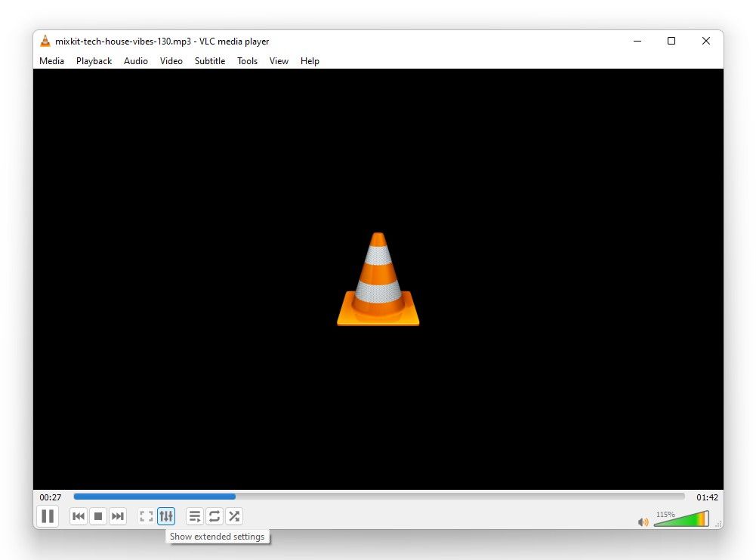
Task: Toggle fullscreen mode for playback
Action: [146, 516]
